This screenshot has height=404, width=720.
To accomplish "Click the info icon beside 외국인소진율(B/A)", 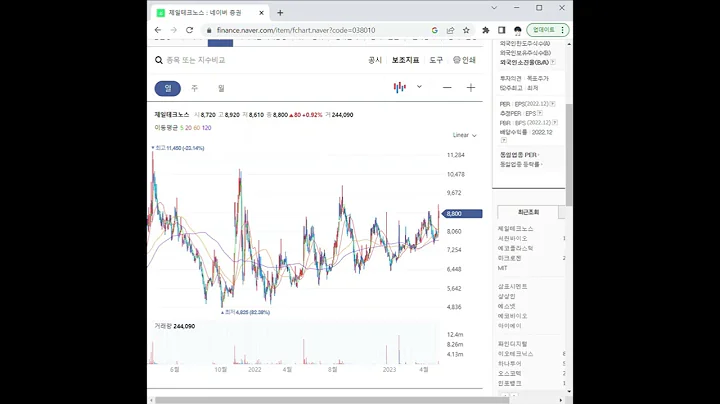I will (553, 62).
